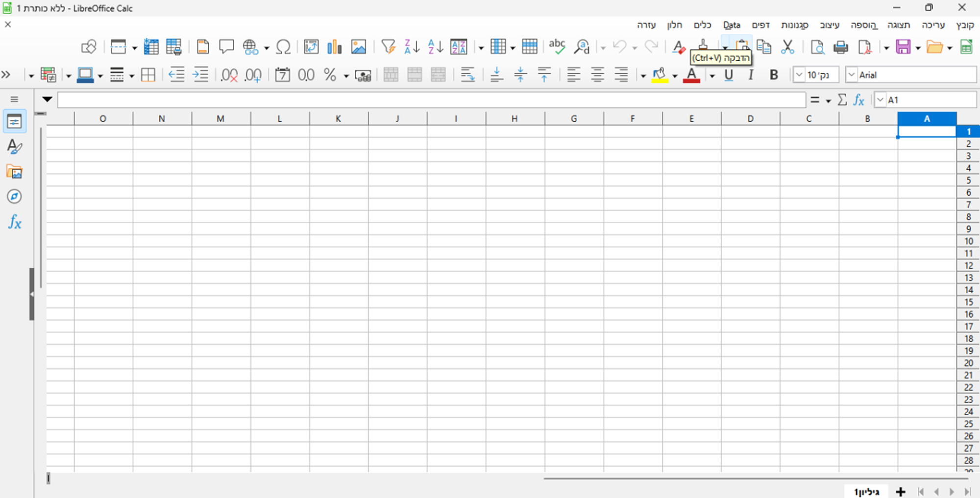
Task: Sort ascending A to Z
Action: click(436, 47)
